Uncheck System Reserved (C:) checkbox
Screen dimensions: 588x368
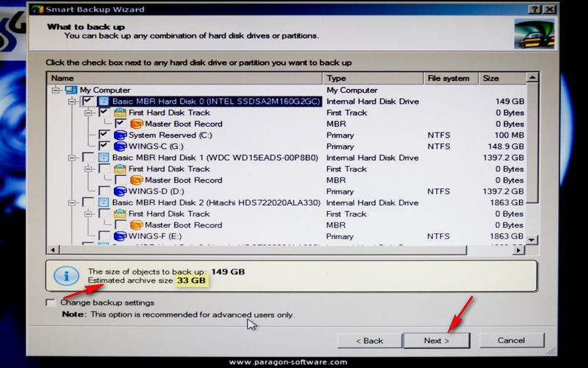104,135
